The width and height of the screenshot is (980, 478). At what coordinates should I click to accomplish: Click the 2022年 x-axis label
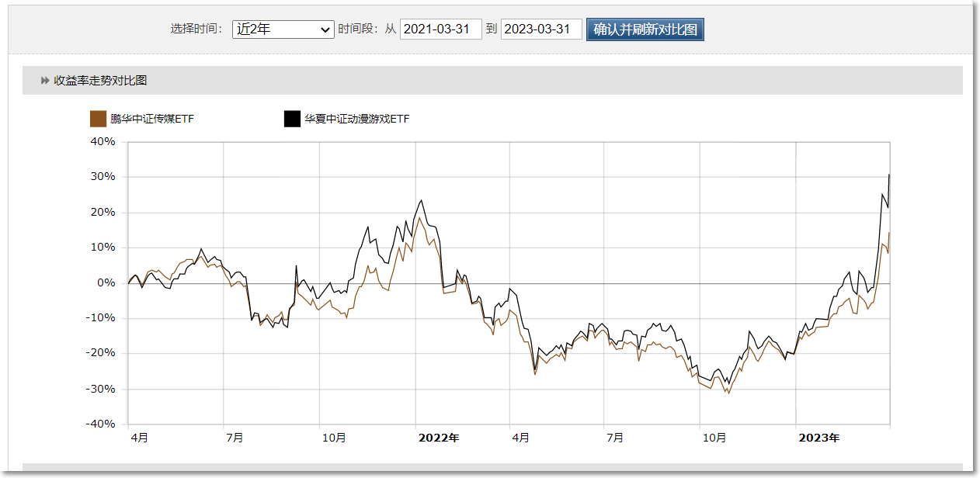click(x=439, y=438)
